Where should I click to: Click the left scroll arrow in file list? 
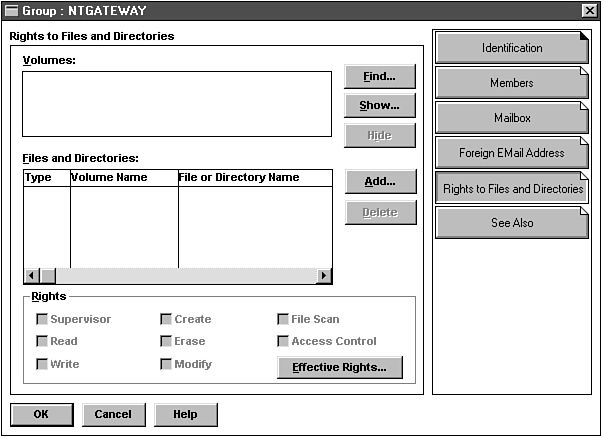tap(31, 276)
